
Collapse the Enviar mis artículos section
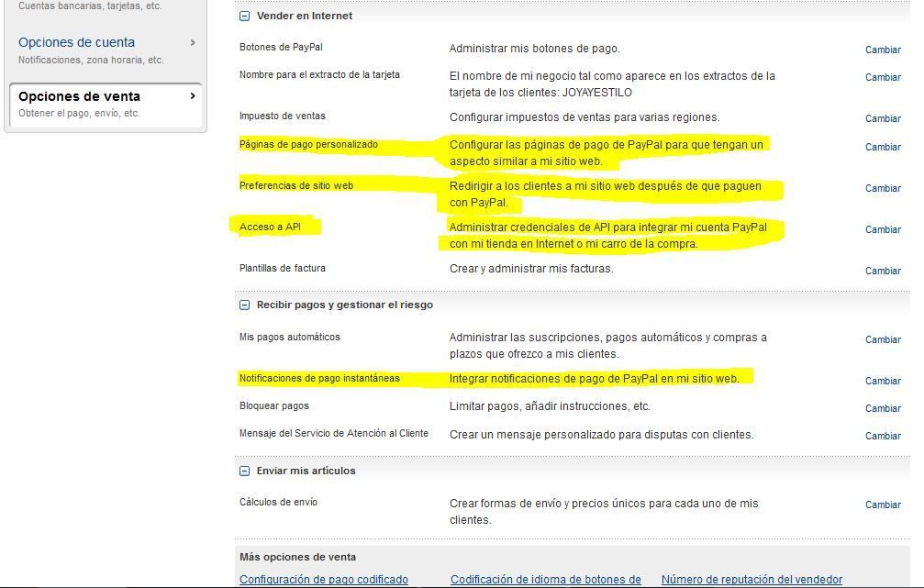pos(245,471)
